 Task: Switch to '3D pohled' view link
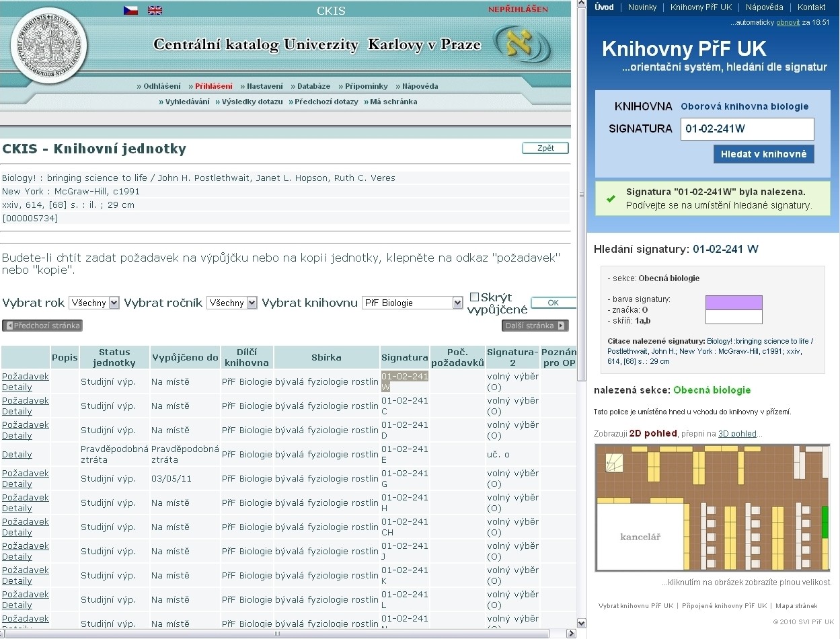(737, 434)
